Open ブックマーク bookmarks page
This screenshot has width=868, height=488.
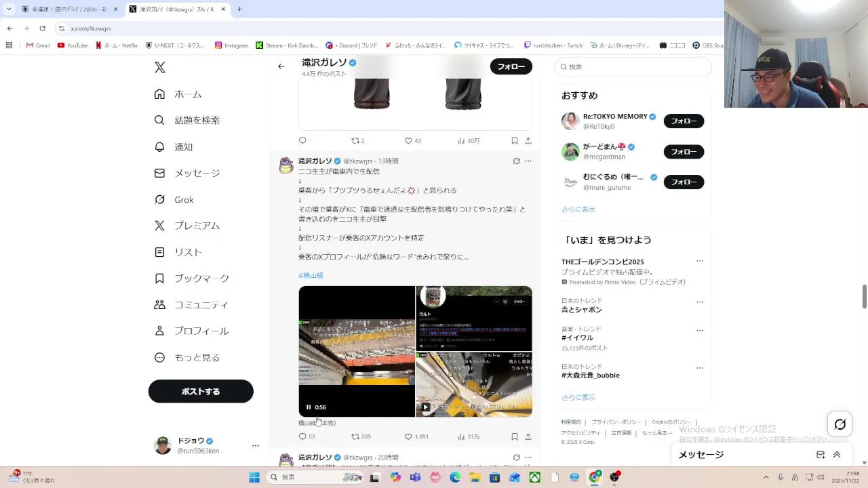[191, 279]
